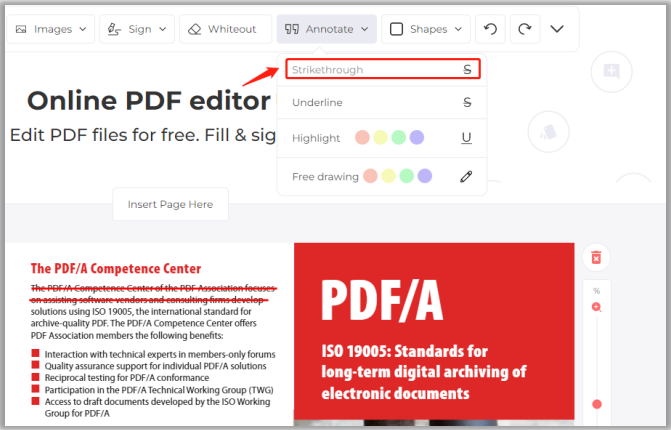
Task: Expand more tools chevron in toolbar
Action: pos(557,29)
